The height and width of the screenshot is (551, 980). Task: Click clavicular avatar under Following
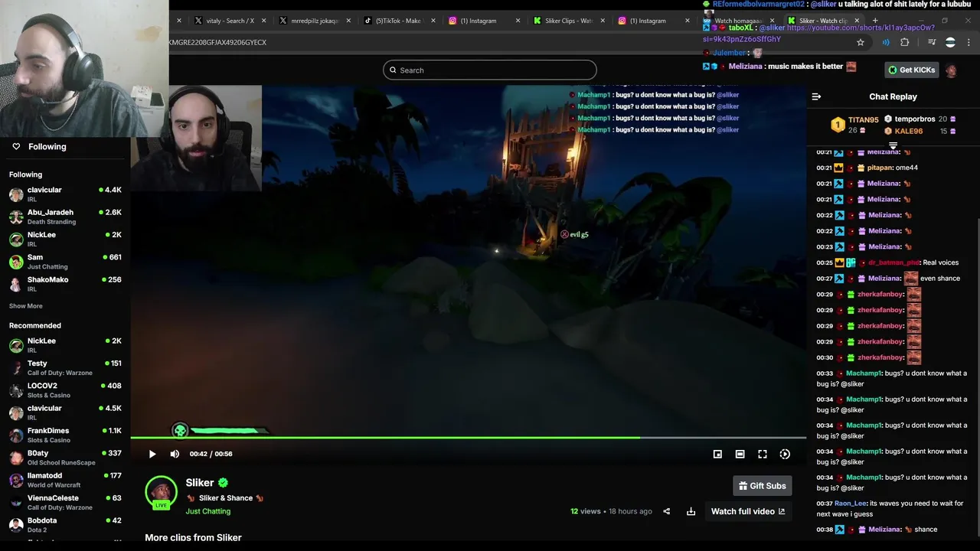[16, 194]
